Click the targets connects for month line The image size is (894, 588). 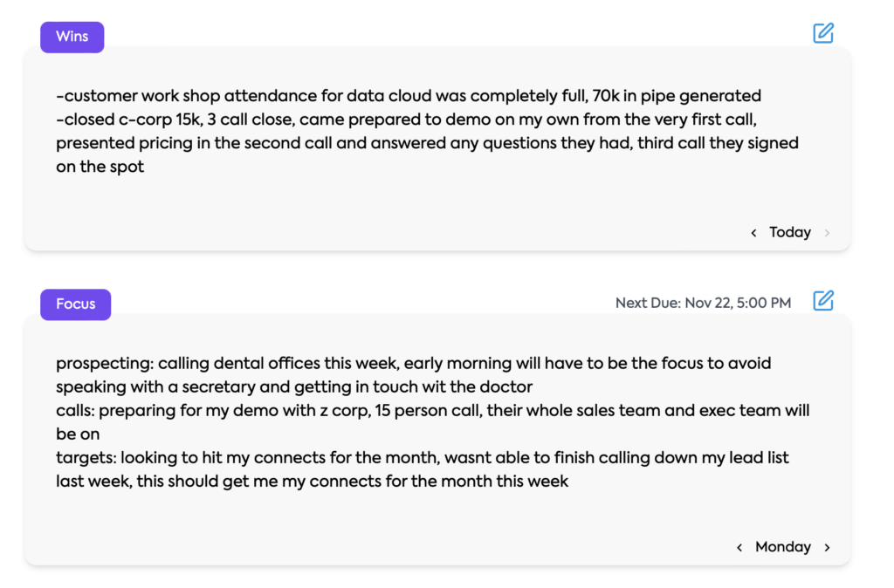click(423, 458)
